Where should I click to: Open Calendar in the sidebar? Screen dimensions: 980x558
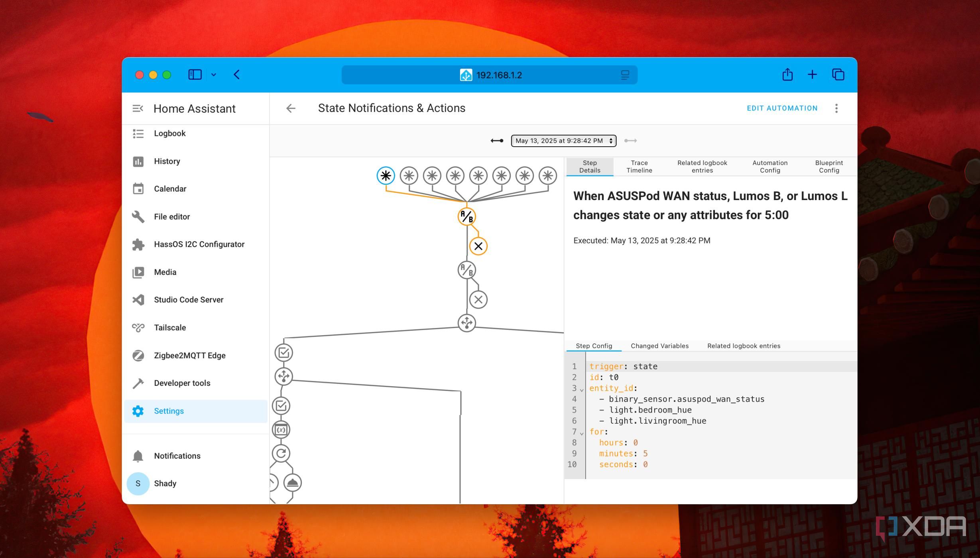195,189
